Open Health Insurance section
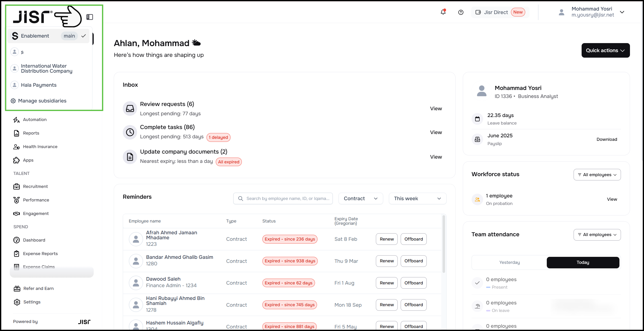Viewport: 644px width, 331px height. click(40, 147)
